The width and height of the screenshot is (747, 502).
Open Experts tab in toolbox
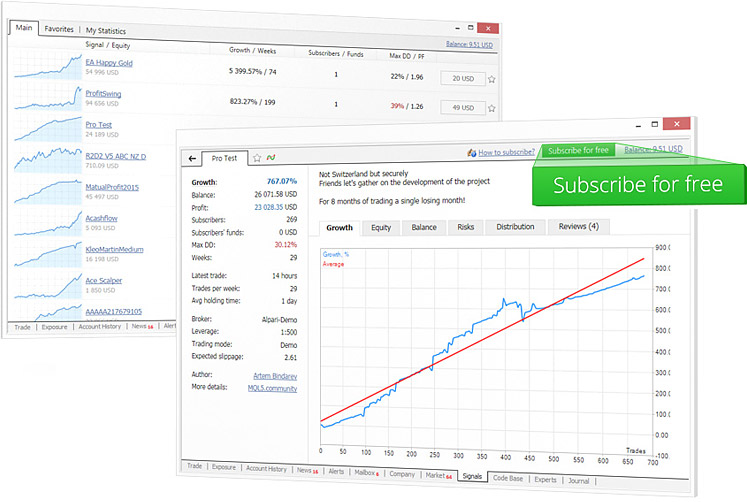click(x=545, y=480)
